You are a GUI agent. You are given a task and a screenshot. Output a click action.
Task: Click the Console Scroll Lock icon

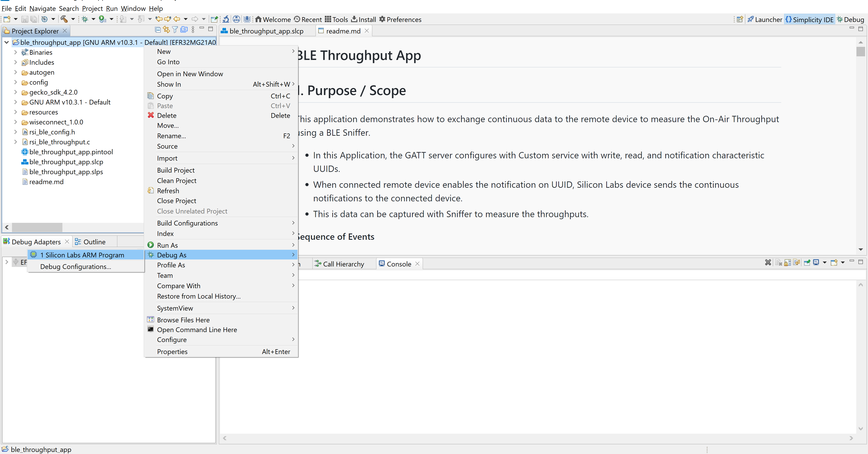(788, 262)
